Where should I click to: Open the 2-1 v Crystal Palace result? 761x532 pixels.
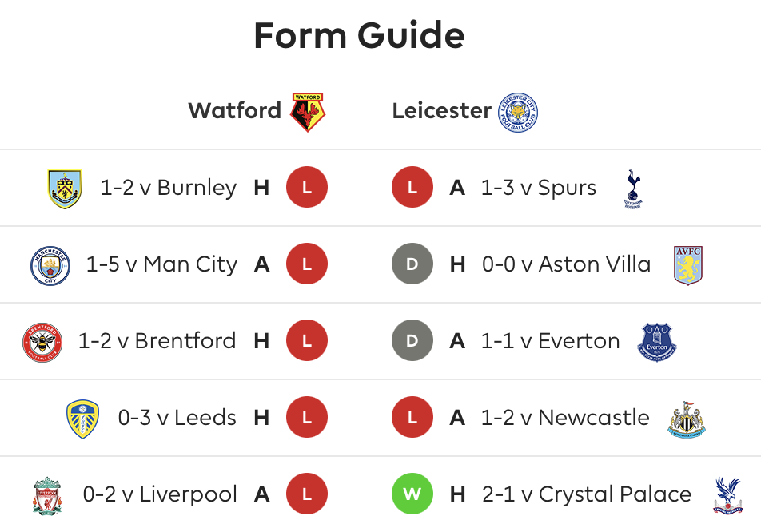[x=587, y=494]
